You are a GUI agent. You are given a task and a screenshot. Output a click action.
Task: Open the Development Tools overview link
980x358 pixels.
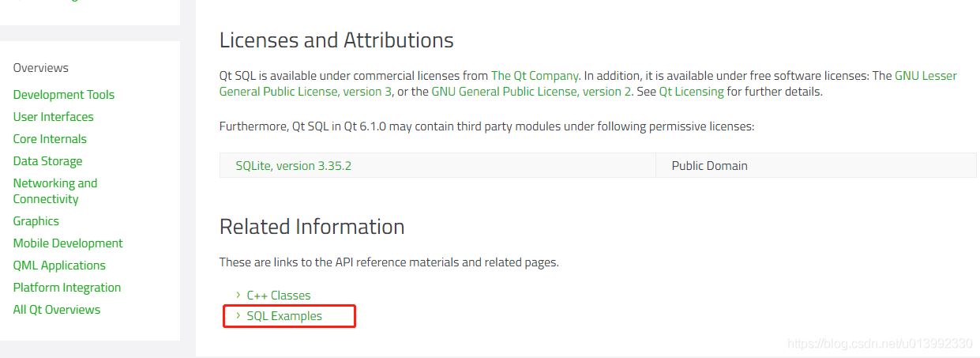(x=63, y=95)
